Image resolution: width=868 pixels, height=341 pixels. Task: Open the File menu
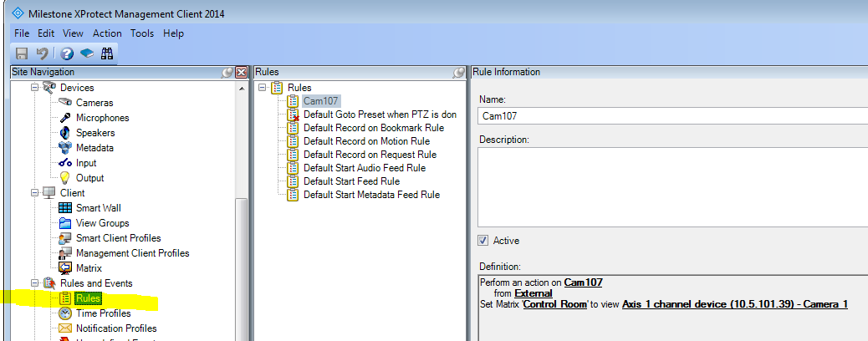coord(22,33)
